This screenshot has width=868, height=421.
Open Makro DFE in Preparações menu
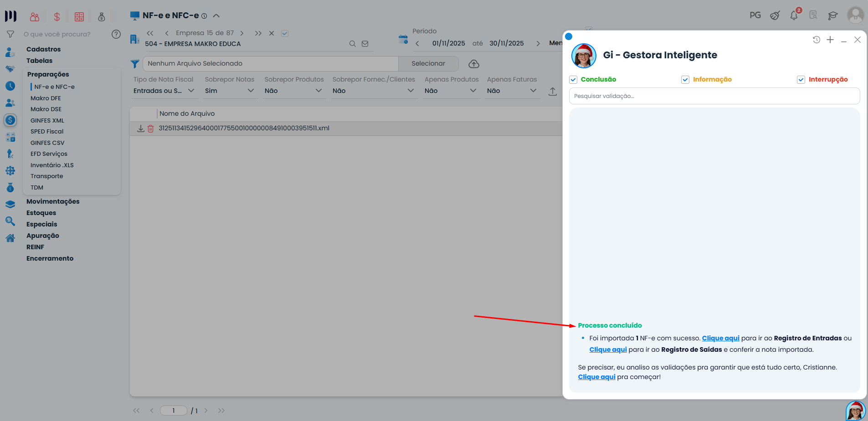tap(46, 98)
